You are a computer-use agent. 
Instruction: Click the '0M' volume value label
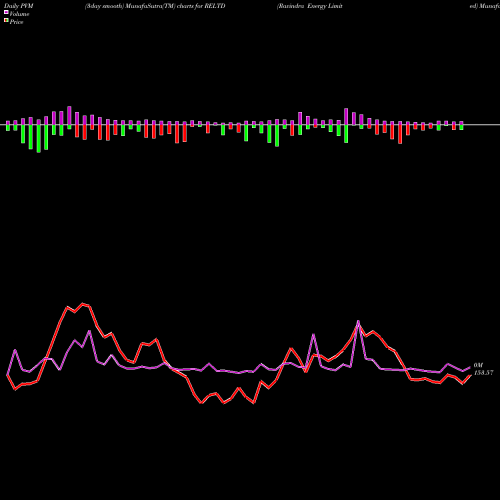[478, 365]
